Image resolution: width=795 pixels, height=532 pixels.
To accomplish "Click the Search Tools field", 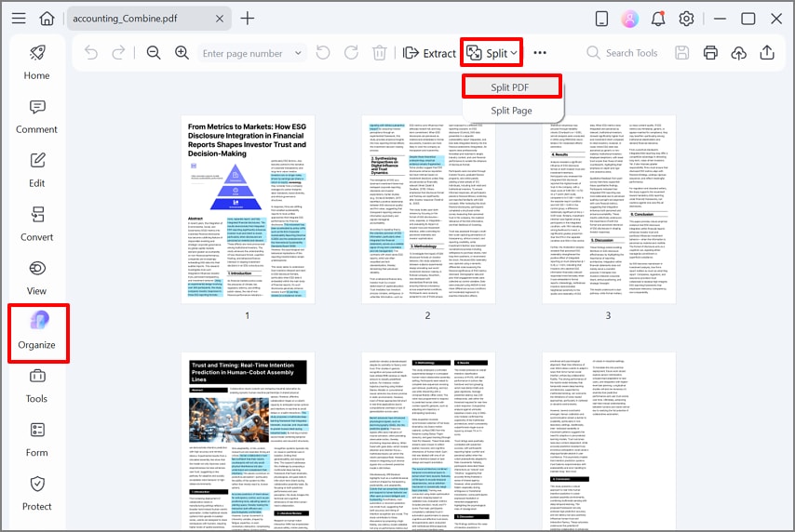I will tap(622, 53).
